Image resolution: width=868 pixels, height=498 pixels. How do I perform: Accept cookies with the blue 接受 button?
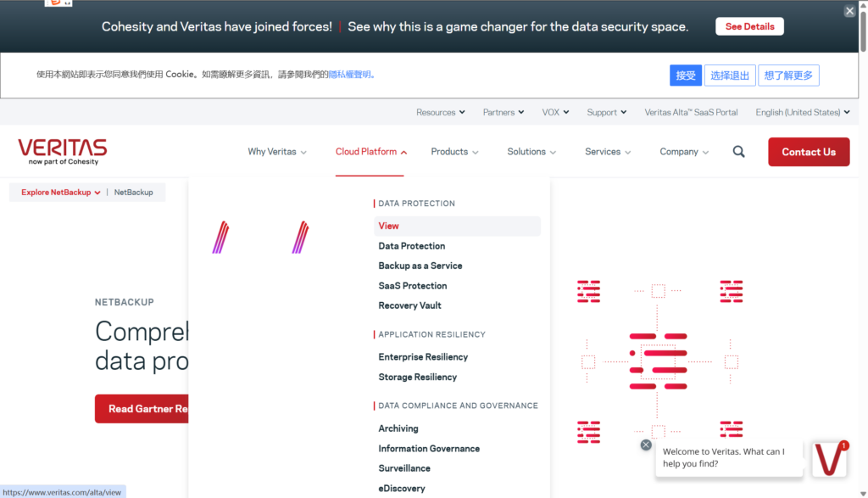pyautogui.click(x=686, y=76)
